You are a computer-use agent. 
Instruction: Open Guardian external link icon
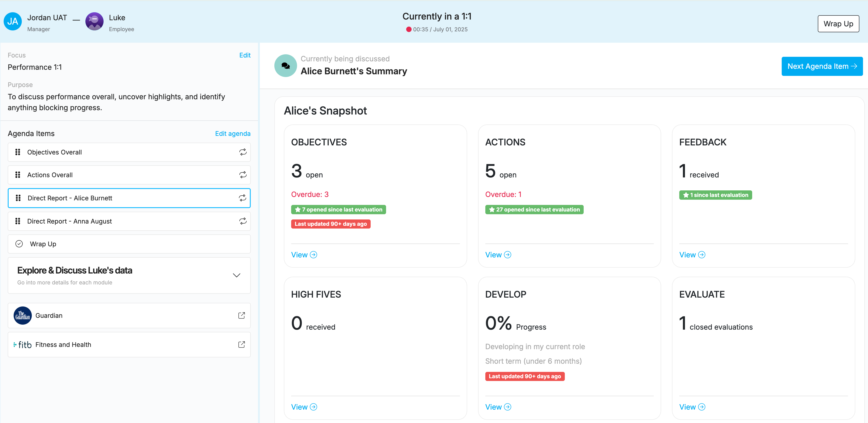click(241, 316)
